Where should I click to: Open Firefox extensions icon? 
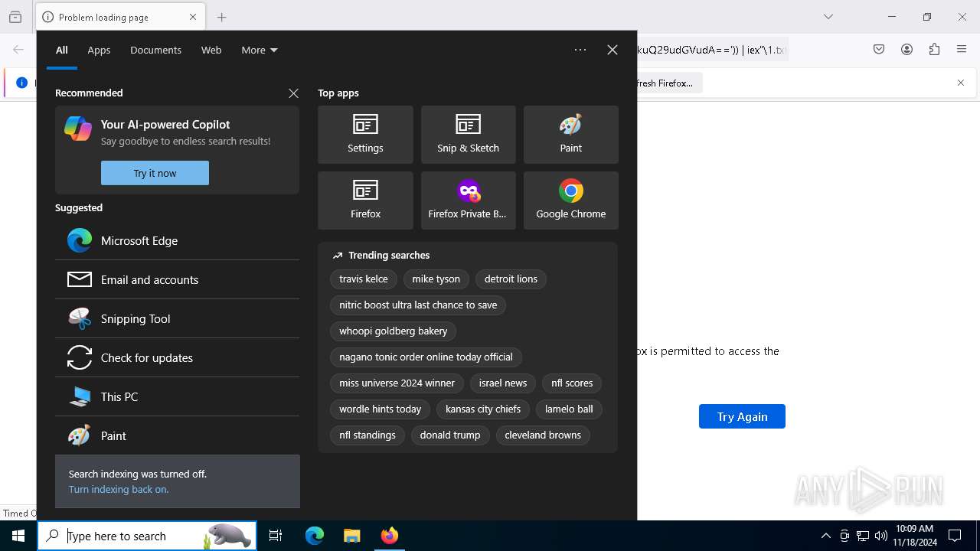[934, 50]
